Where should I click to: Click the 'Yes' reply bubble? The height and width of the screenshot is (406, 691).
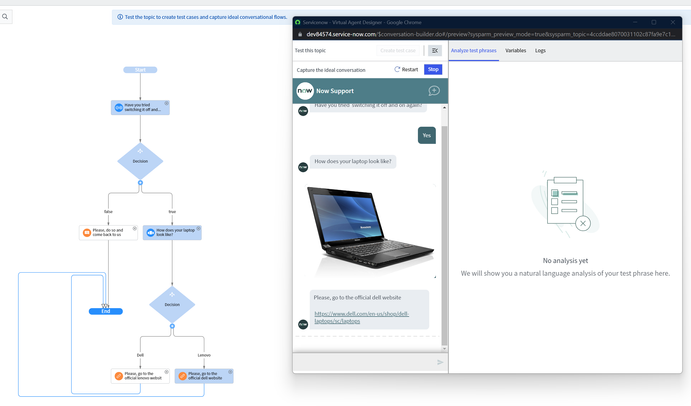pos(427,135)
